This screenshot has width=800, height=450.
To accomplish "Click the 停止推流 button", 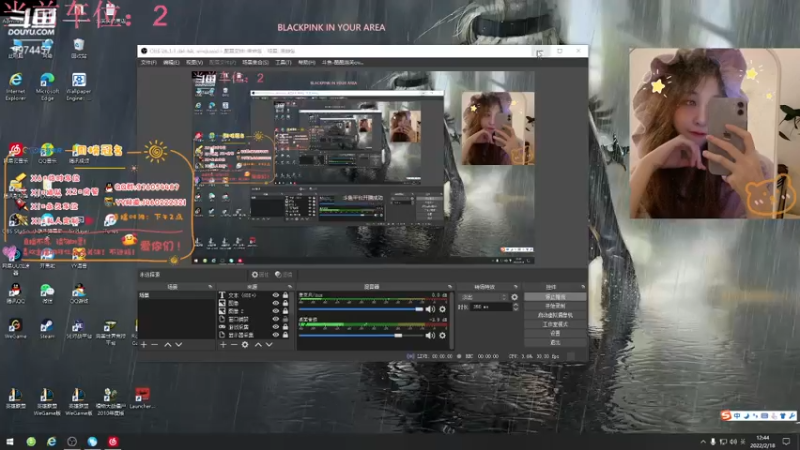I will click(x=555, y=297).
